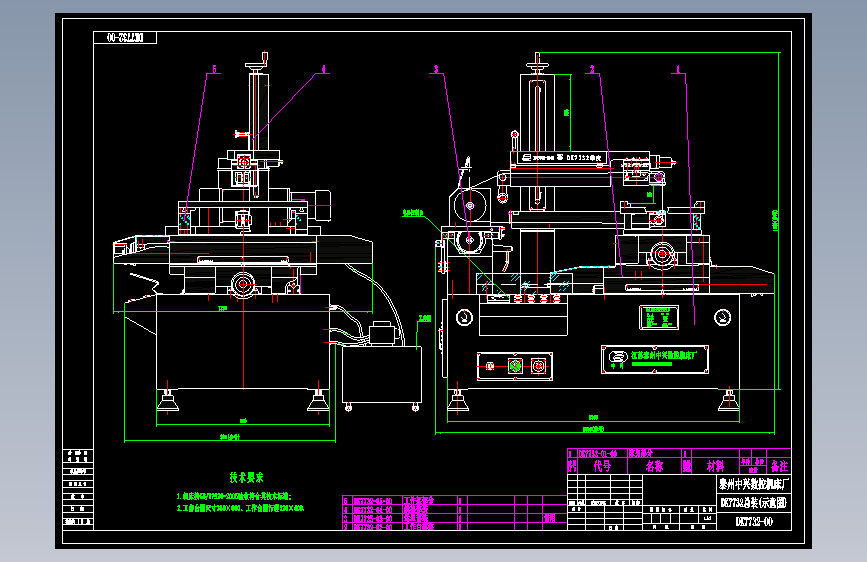Click the handwheel atop the left view column
This screenshot has width=867, height=562.
coord(258,63)
